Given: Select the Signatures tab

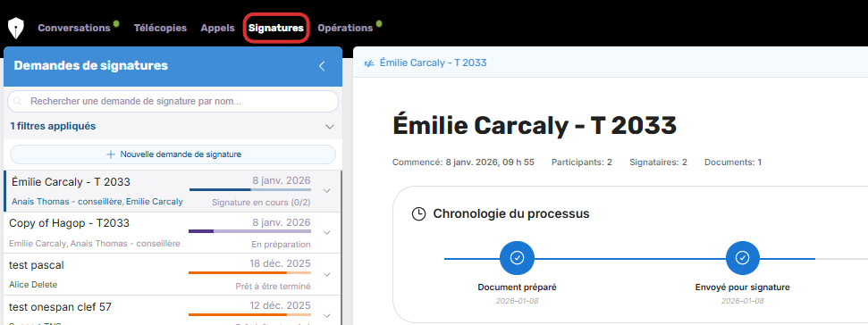Looking at the screenshot, I should [x=276, y=29].
